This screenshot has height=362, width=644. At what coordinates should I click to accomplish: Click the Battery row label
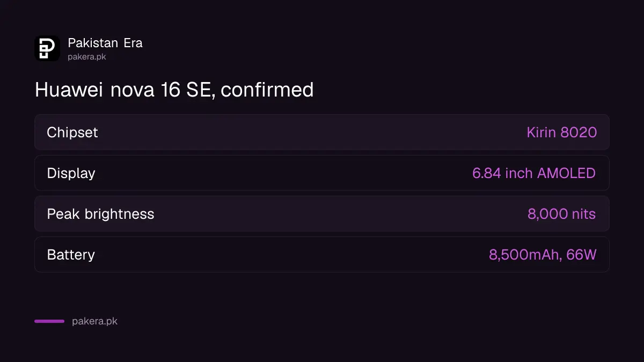pyautogui.click(x=71, y=255)
